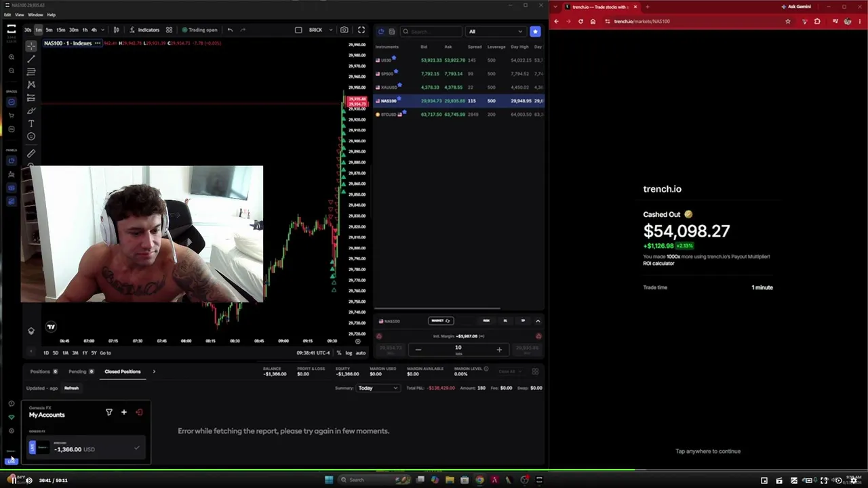
Task: Click the Refresh button
Action: coord(71,388)
